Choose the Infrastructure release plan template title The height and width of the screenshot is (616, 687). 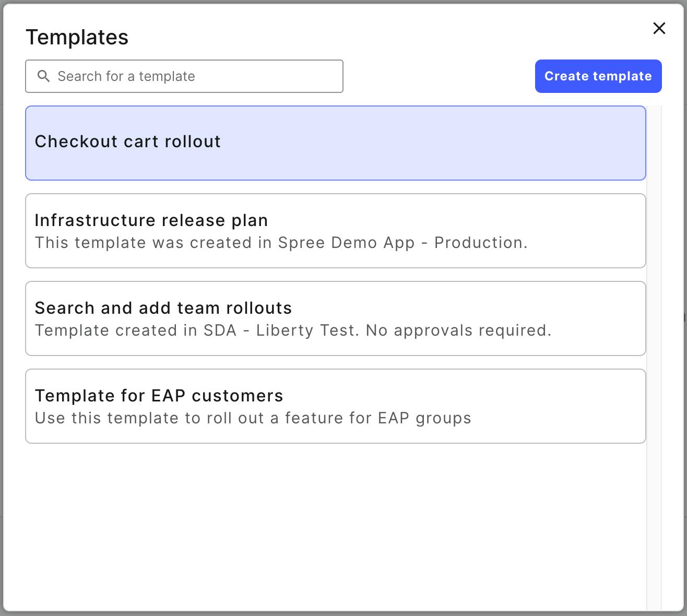[x=151, y=220]
